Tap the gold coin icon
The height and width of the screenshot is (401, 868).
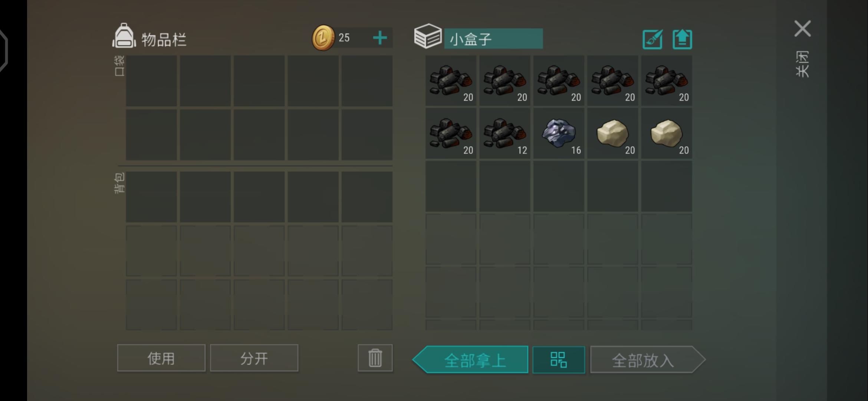pyautogui.click(x=323, y=38)
